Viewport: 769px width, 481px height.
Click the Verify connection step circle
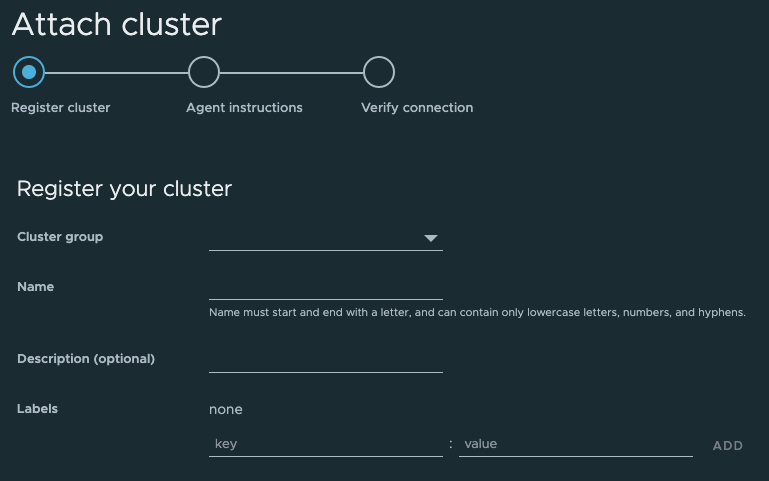tap(379, 72)
